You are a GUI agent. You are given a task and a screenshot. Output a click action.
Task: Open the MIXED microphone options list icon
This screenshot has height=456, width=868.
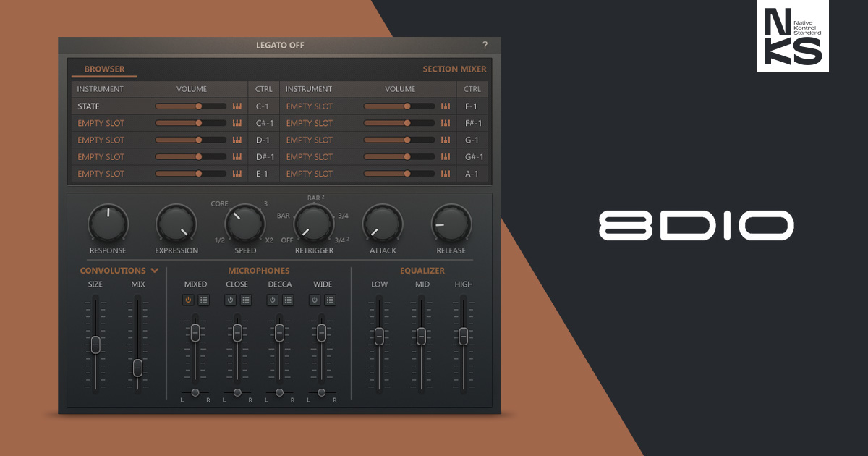tap(204, 300)
